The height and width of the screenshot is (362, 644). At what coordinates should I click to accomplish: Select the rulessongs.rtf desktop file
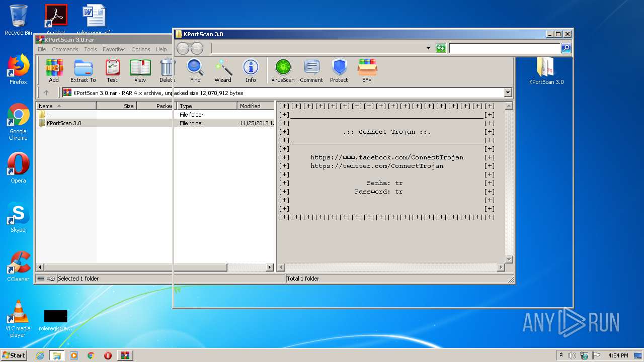pyautogui.click(x=94, y=18)
